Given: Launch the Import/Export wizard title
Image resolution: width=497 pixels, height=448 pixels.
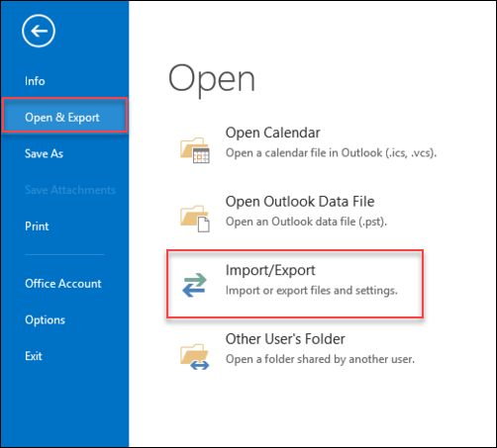Looking at the screenshot, I should [x=270, y=270].
